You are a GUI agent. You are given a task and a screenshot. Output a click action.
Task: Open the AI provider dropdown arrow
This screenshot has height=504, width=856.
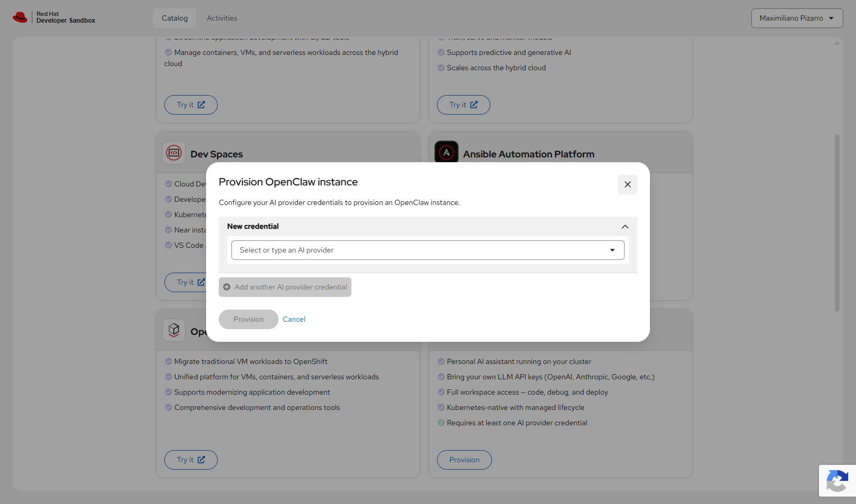[x=612, y=250]
